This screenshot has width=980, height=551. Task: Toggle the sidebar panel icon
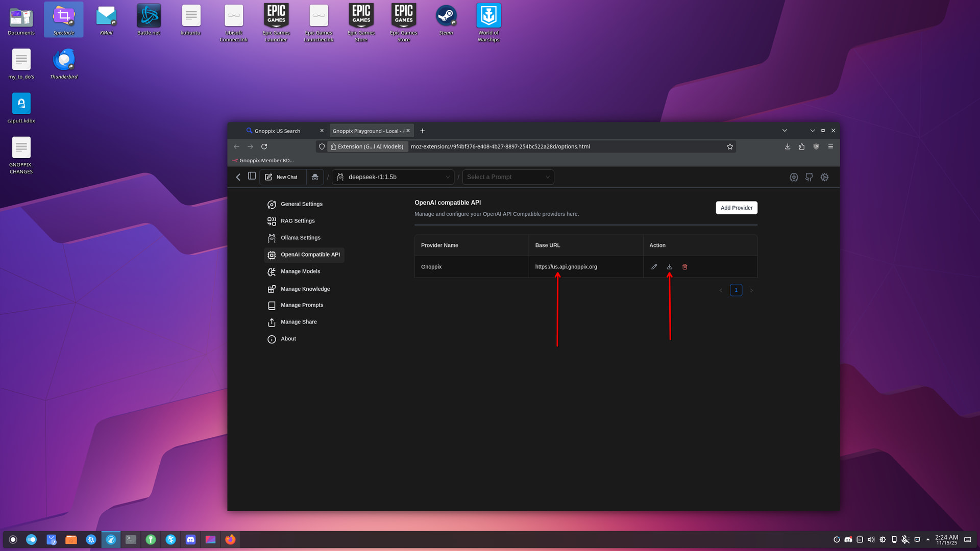pos(252,176)
